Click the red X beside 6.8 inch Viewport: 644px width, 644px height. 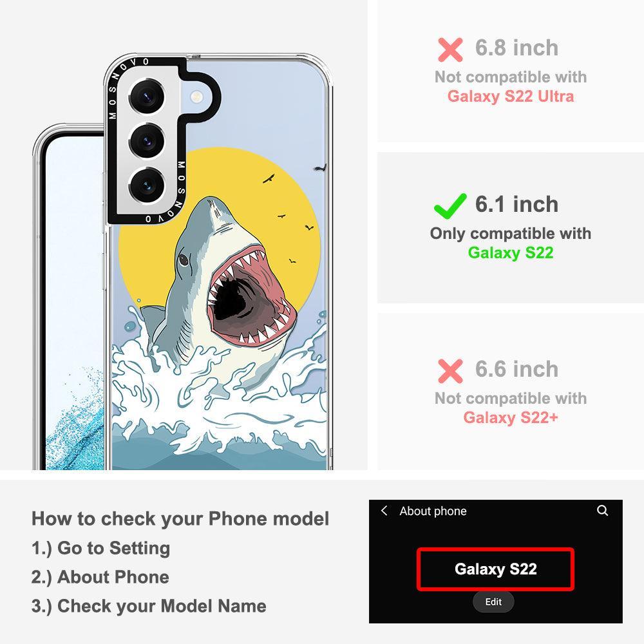(x=450, y=50)
